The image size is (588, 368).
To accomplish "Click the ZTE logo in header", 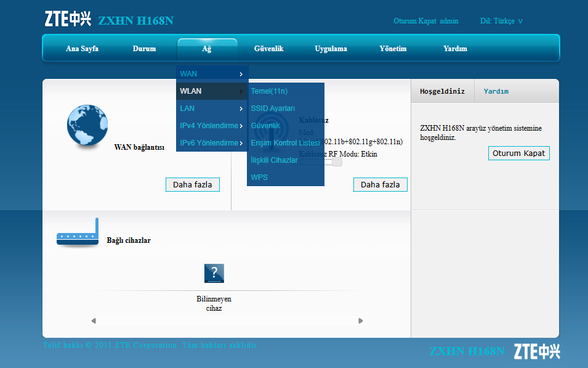I will [x=68, y=18].
